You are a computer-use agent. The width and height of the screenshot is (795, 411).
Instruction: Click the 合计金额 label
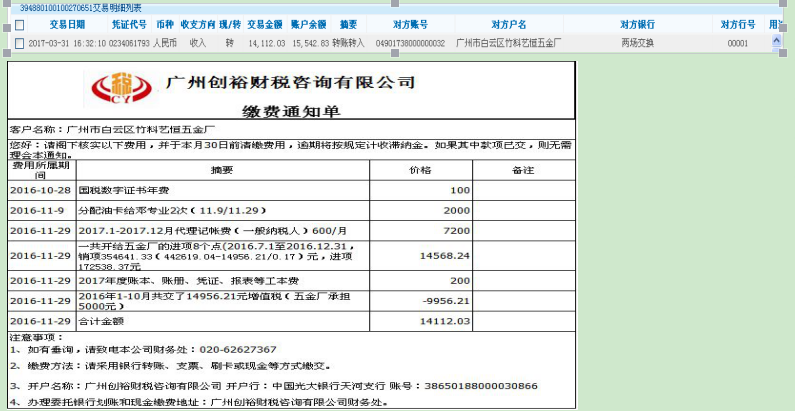tap(101, 321)
